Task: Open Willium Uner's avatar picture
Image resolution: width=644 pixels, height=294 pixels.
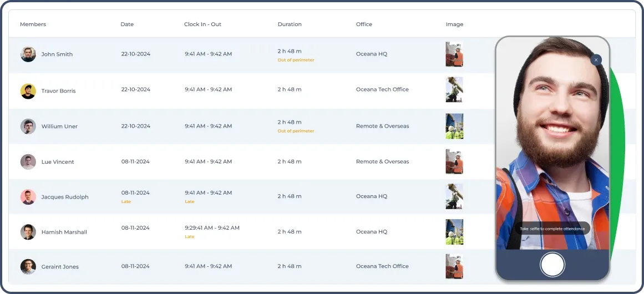Action: pos(28,126)
